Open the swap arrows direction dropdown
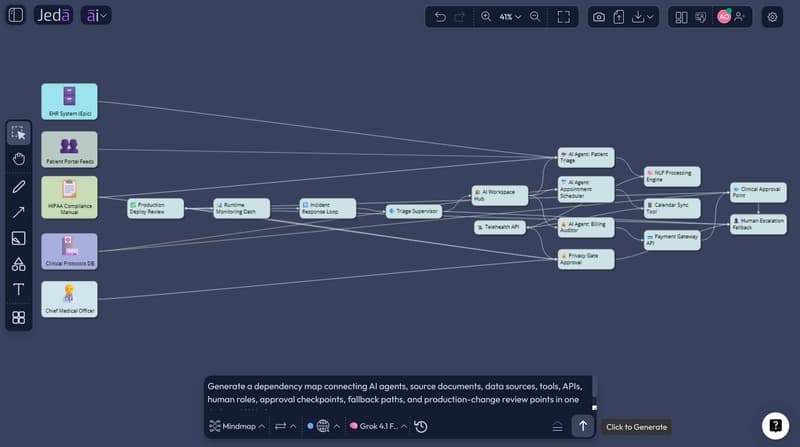This screenshot has width=800, height=447. [x=285, y=426]
